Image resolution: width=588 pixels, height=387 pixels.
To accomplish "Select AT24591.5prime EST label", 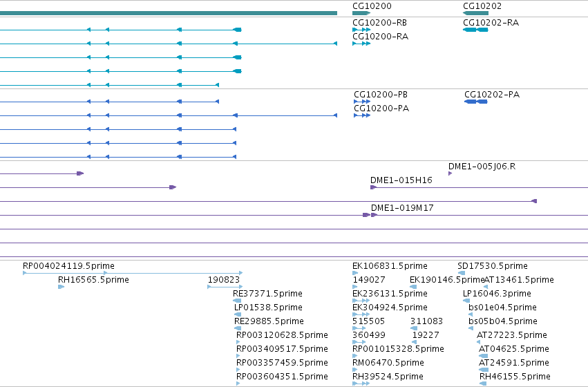I will [x=514, y=363].
